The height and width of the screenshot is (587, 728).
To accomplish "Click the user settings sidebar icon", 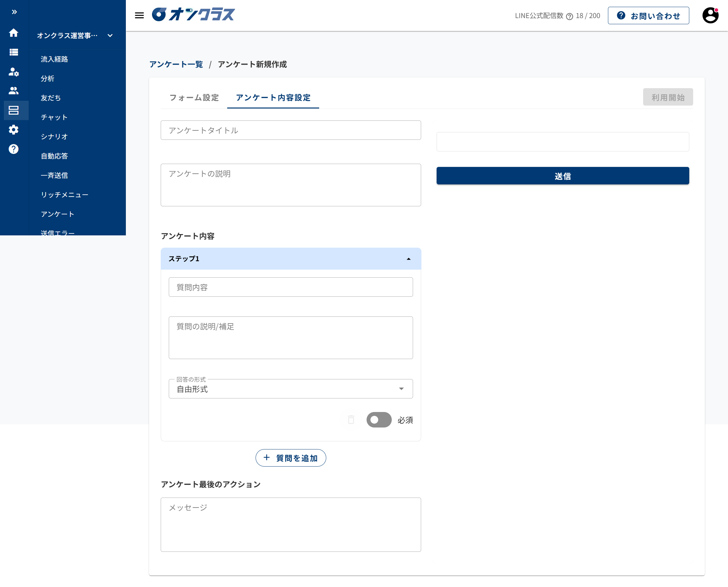I will click(14, 72).
